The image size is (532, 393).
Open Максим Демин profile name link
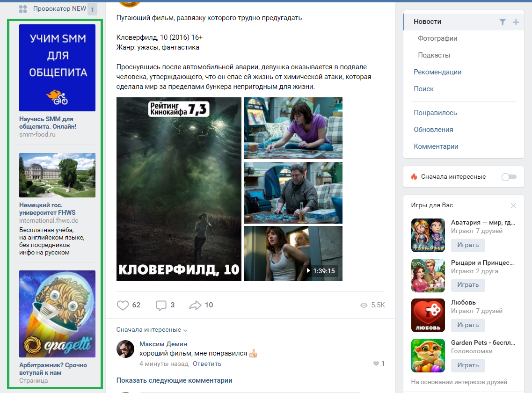coord(163,344)
